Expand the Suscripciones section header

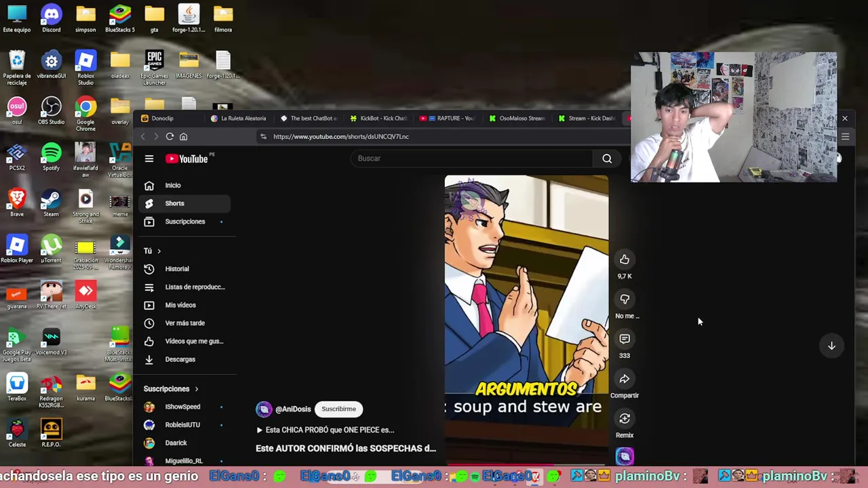coord(171,389)
